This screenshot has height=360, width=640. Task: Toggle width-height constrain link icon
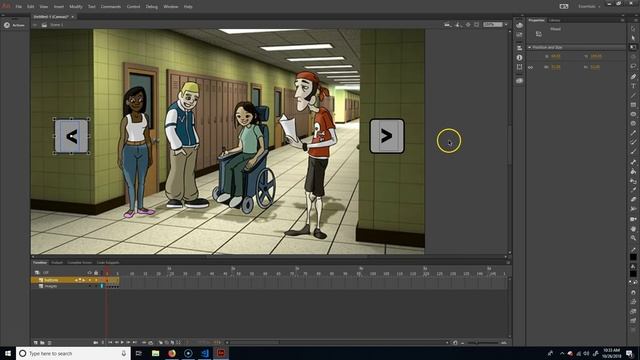(531, 67)
